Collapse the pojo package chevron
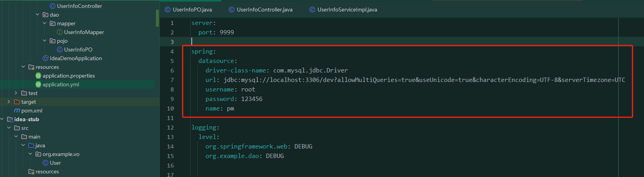The width and height of the screenshot is (644, 177). [45, 41]
